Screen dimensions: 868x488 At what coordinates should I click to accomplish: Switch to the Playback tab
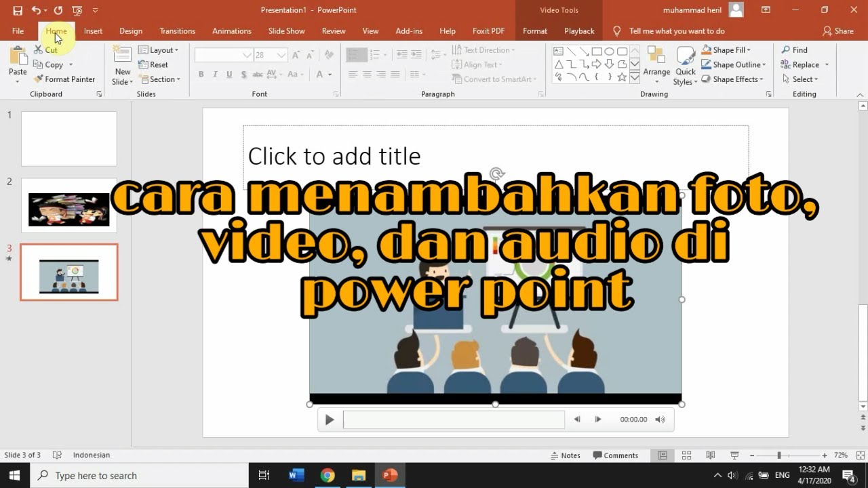coord(579,31)
